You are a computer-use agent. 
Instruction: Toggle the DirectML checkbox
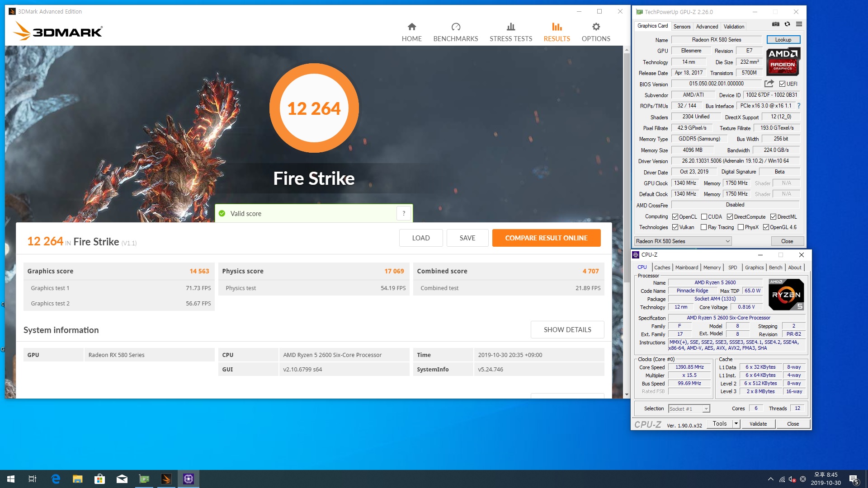[x=773, y=217]
